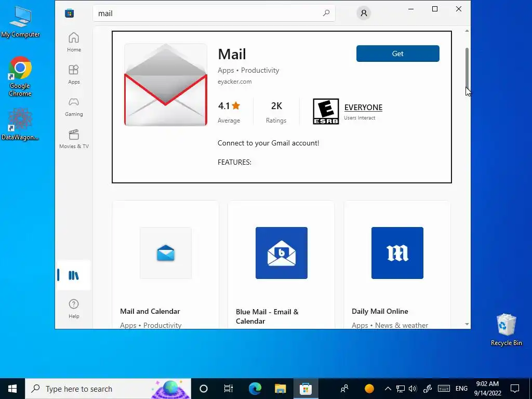Image resolution: width=532 pixels, height=399 pixels.
Task: Open the Windows Start menu
Action: click(12, 389)
